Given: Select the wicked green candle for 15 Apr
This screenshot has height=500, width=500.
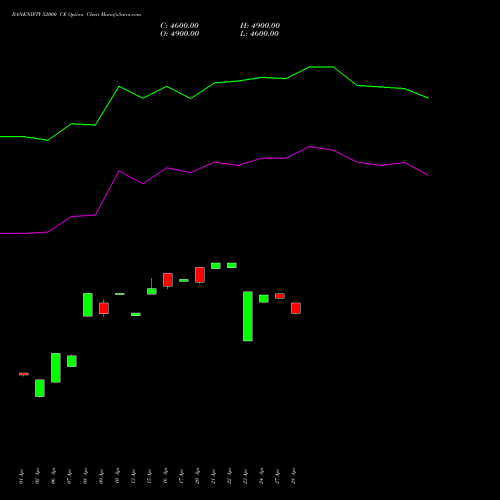Looking at the screenshot, I should 152,291.
